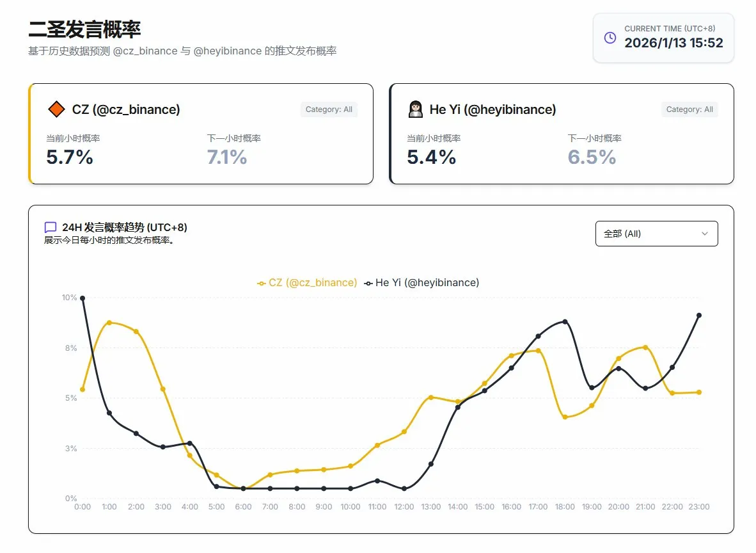Click the dark He Yi legend marker

368,283
